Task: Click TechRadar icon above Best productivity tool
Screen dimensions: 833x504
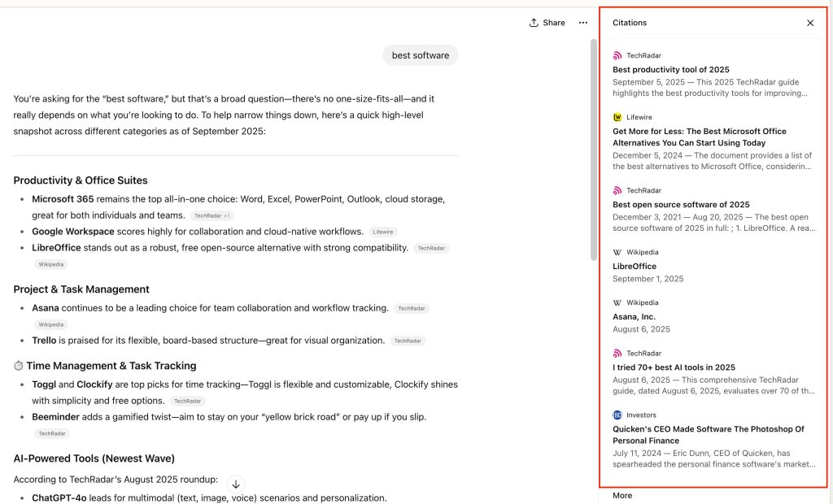Action: (x=617, y=55)
